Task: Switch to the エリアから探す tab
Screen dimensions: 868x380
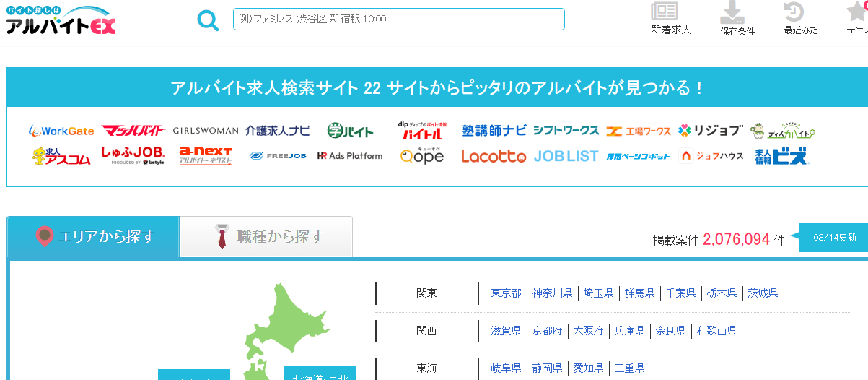Action: pos(94,237)
